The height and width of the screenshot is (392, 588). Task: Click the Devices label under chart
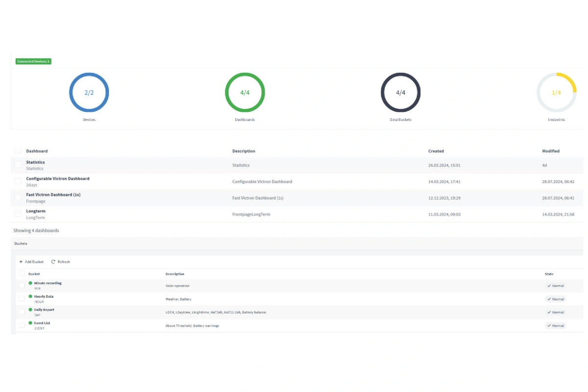point(89,120)
